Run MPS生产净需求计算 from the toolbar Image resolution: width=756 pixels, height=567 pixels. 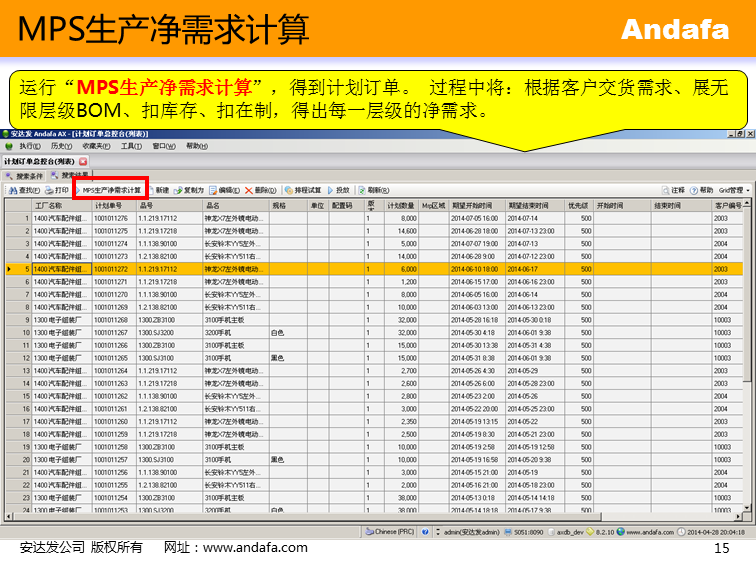point(110,190)
